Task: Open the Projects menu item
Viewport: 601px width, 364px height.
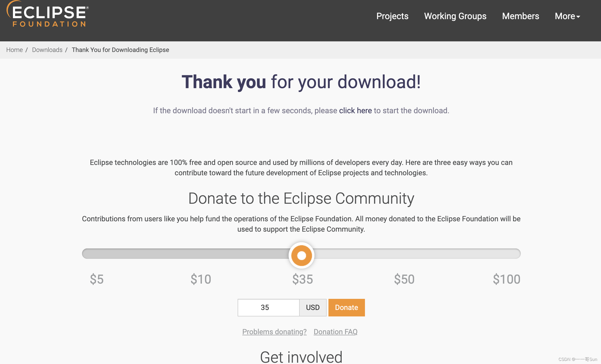Action: tap(392, 16)
